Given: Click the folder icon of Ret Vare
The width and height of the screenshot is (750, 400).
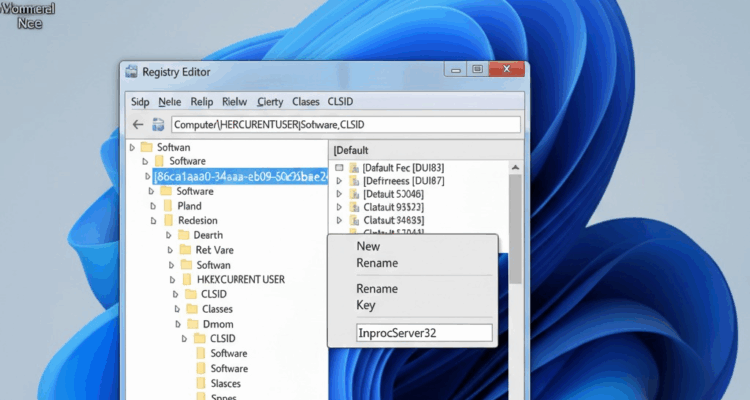Looking at the screenshot, I should (x=185, y=250).
